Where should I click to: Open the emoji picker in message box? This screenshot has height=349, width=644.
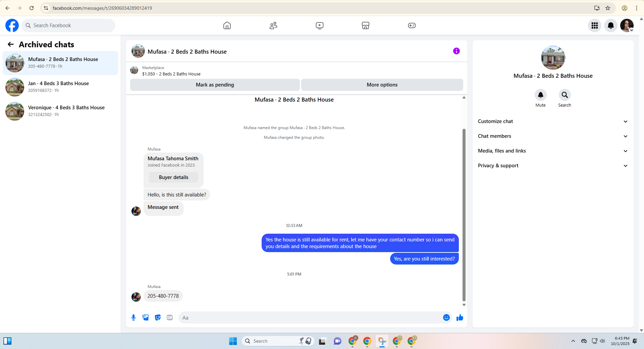point(446,317)
